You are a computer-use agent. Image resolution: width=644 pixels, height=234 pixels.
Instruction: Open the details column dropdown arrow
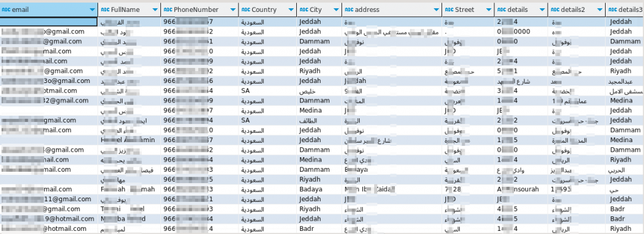542,9
